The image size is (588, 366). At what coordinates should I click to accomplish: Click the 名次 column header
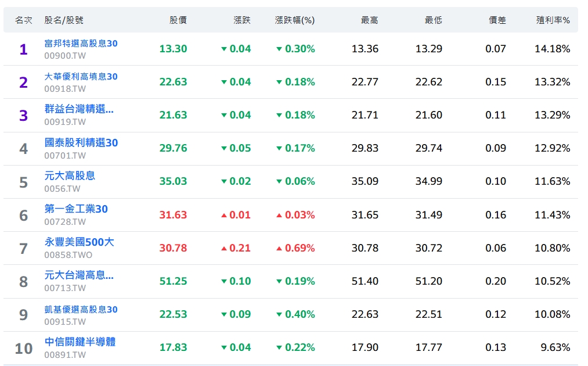click(x=23, y=20)
